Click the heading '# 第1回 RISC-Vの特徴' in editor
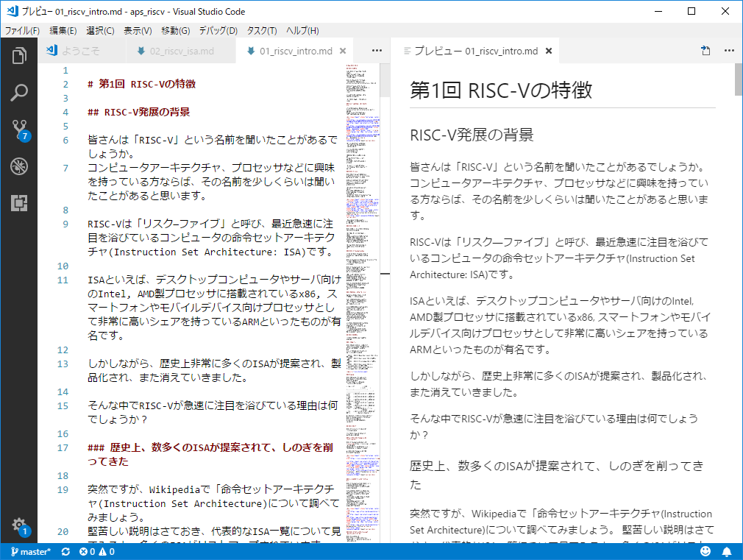The image size is (743, 560). click(142, 84)
